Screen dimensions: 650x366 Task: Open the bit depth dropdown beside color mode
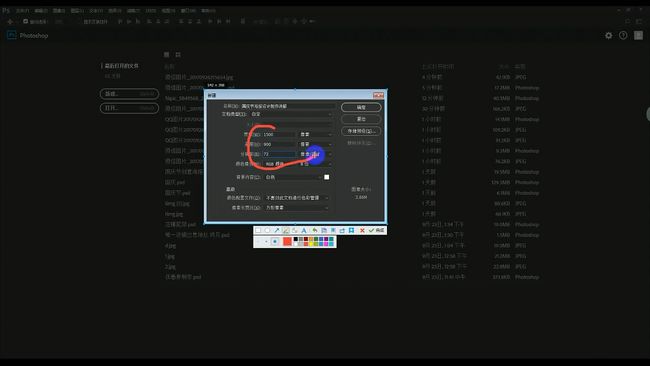(316, 164)
